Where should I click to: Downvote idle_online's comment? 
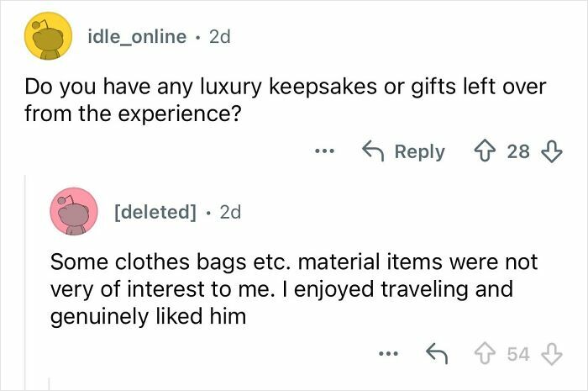pyautogui.click(x=551, y=151)
